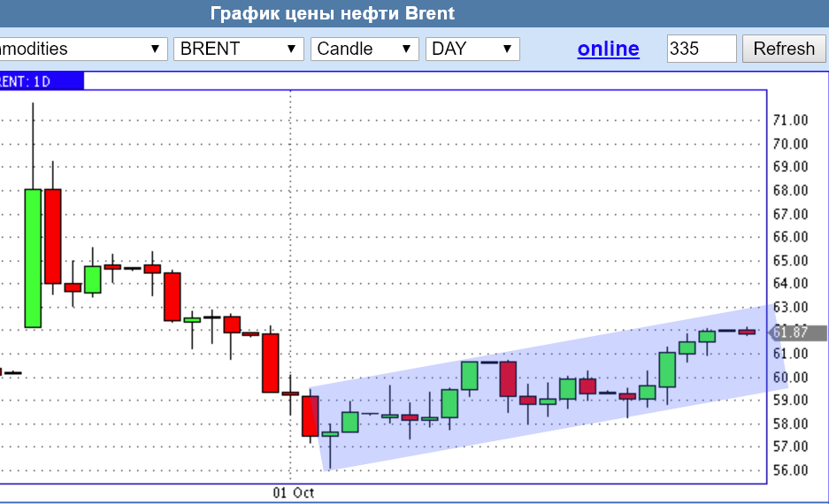This screenshot has width=829, height=504.
Task: Click the tallest green candle near 68.00
Action: point(34,256)
